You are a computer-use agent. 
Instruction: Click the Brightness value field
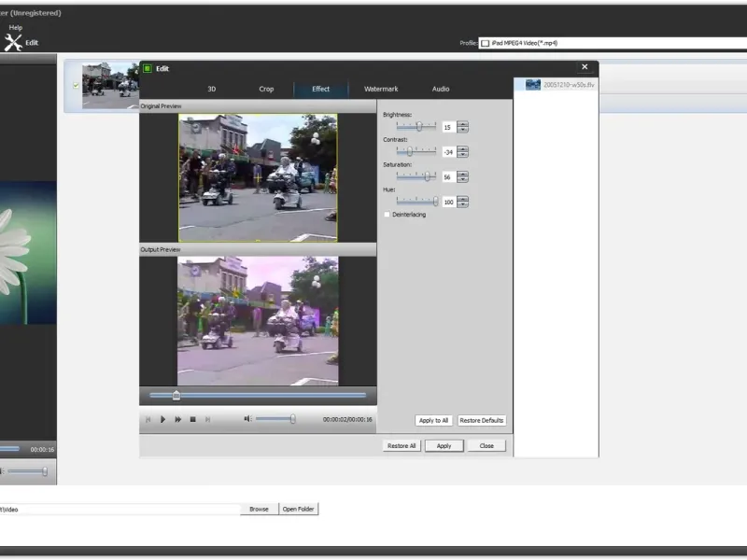point(448,127)
